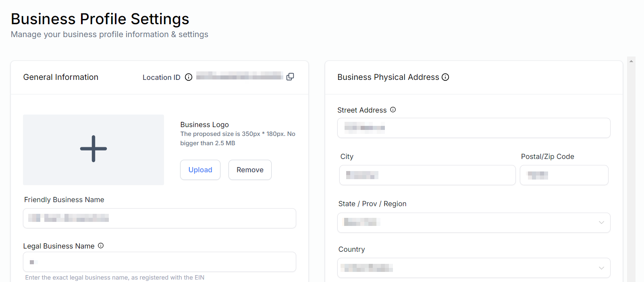
Task: Click the City input field
Action: click(427, 175)
